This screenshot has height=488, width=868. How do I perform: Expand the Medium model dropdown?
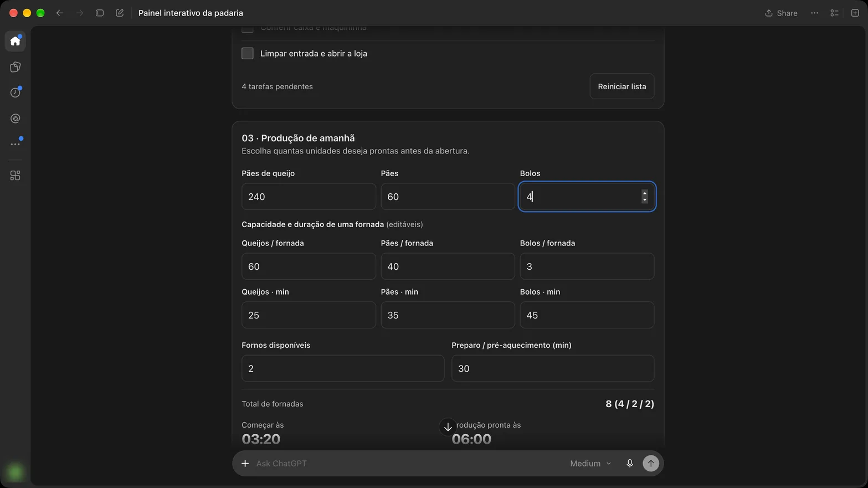(590, 463)
